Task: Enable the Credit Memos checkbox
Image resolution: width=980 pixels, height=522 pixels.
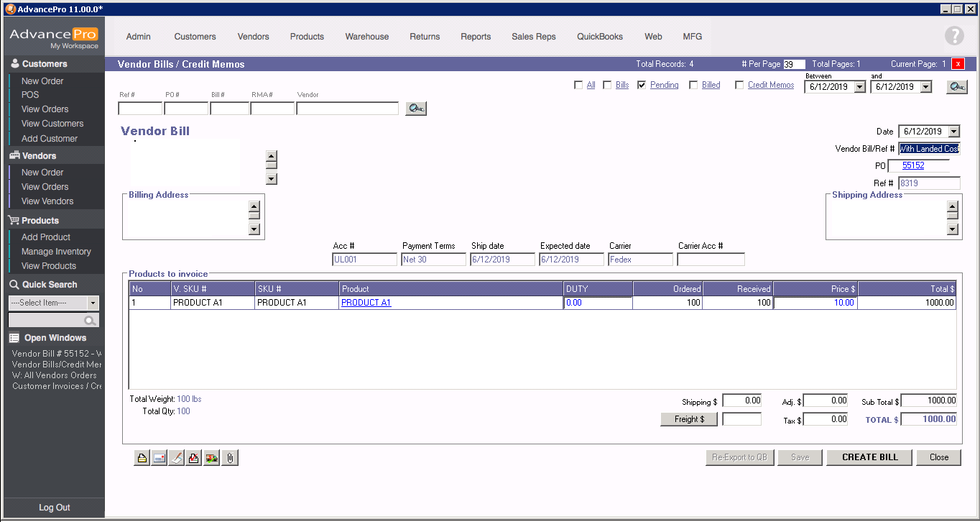Action: click(739, 85)
